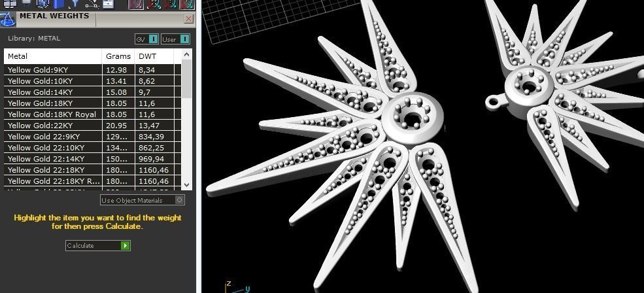Image resolution: width=644 pixels, height=293 pixels.
Task: Select the Yellow Gold:18KY Royal row
Action: (x=92, y=114)
